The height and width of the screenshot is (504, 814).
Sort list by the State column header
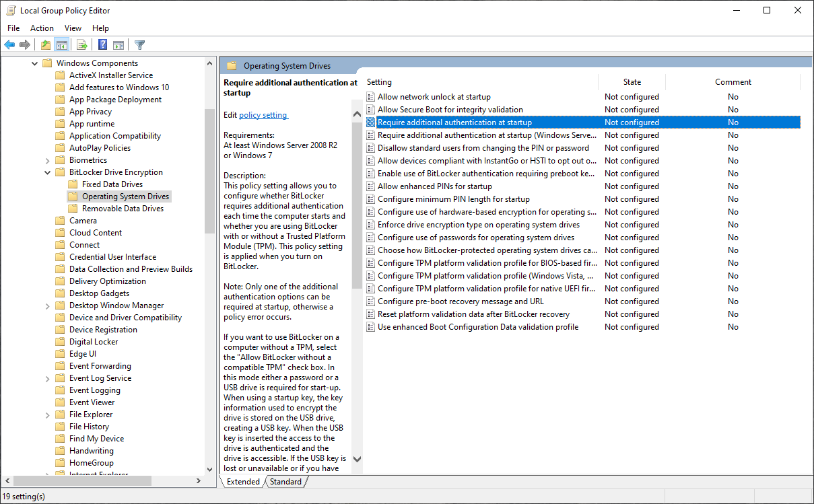click(x=632, y=82)
